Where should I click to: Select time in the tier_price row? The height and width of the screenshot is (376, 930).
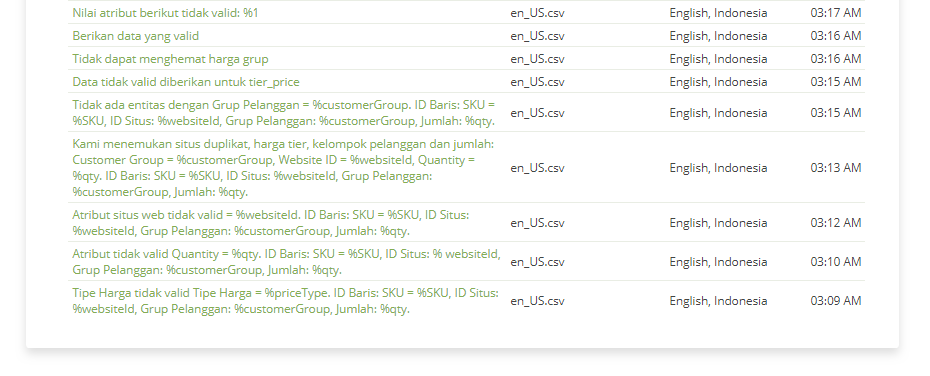click(x=836, y=82)
